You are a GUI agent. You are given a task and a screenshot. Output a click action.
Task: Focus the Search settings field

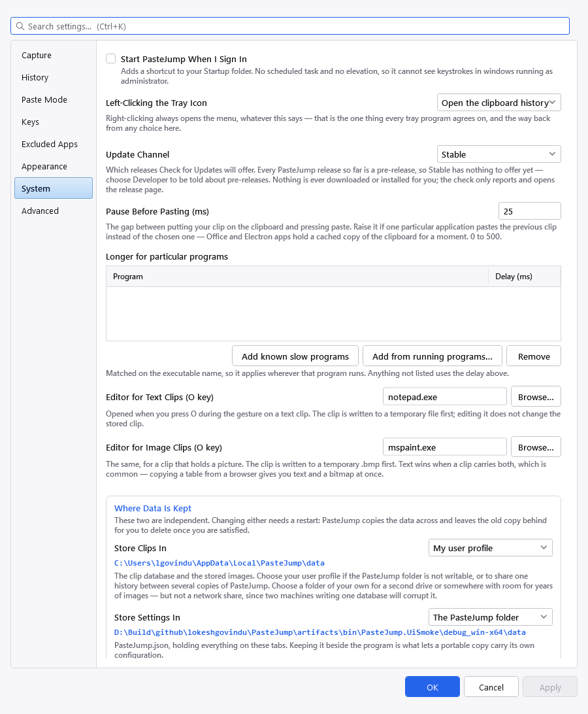290,26
